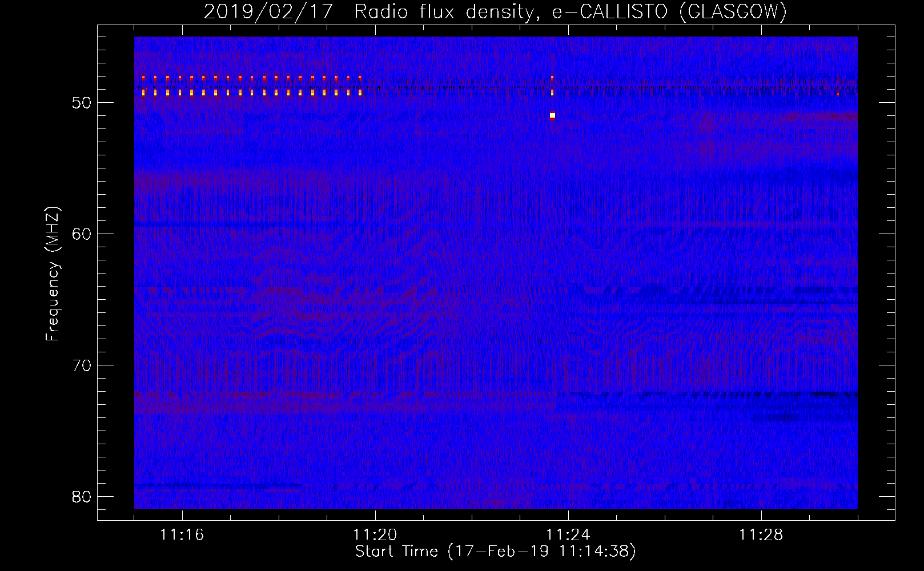
Task: Click the 60 frequency tick label
Action: (82, 234)
